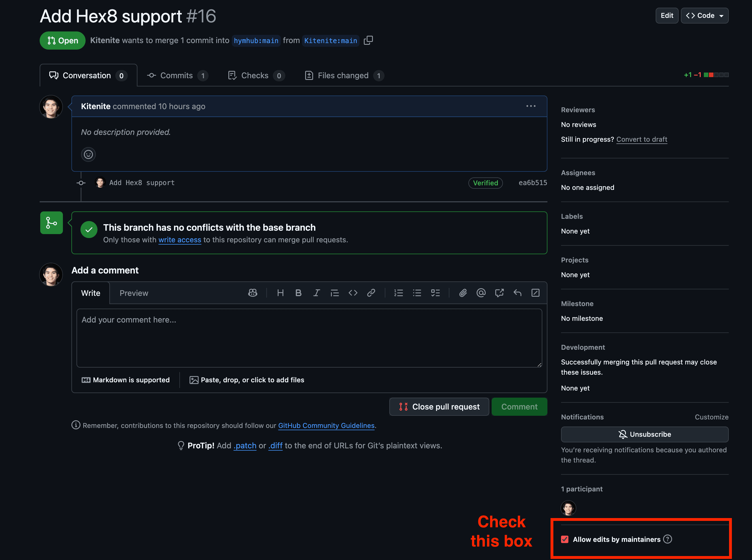Viewport: 752px width, 560px height.
Task: Toggle bold formatting in comment editor
Action: pos(298,293)
